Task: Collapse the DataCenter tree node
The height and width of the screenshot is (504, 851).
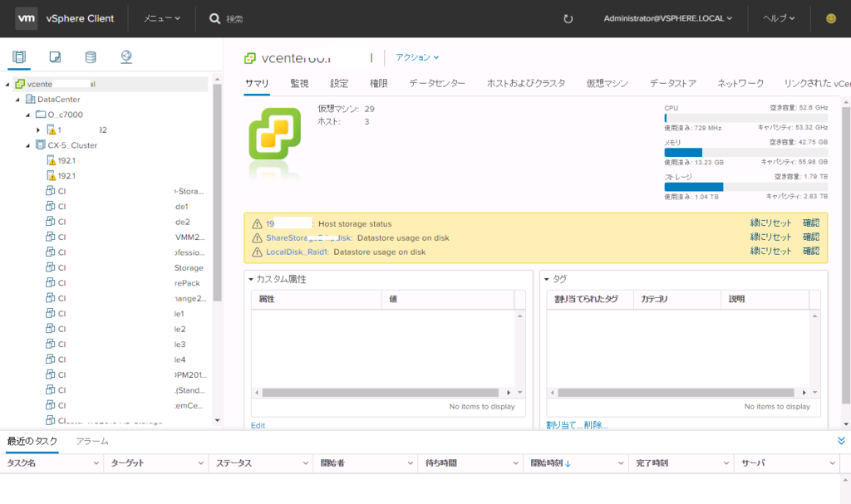Action: pyautogui.click(x=18, y=100)
